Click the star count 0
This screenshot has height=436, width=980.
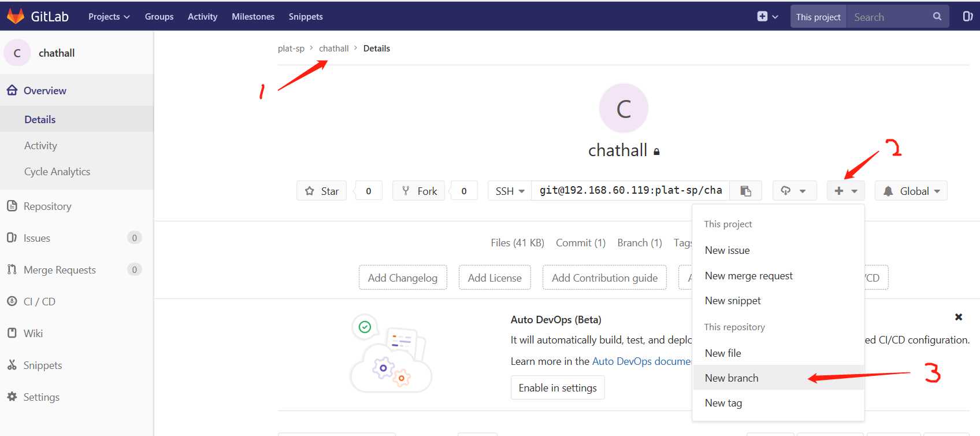[x=369, y=191]
